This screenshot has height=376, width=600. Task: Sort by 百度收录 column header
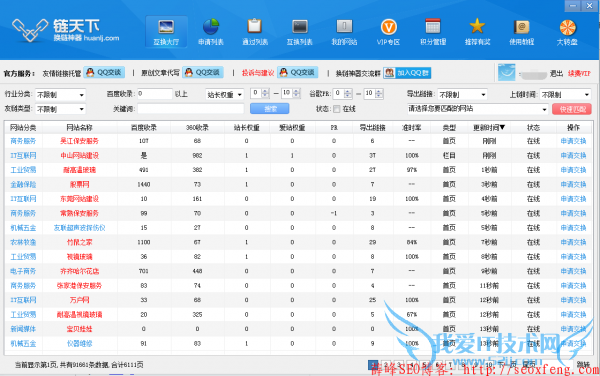(143, 127)
